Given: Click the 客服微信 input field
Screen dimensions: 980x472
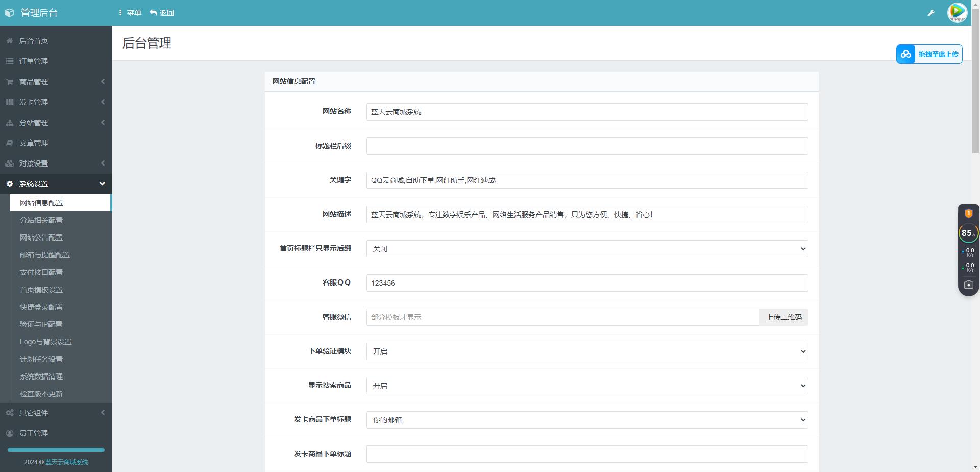Looking at the screenshot, I should click(x=563, y=317).
